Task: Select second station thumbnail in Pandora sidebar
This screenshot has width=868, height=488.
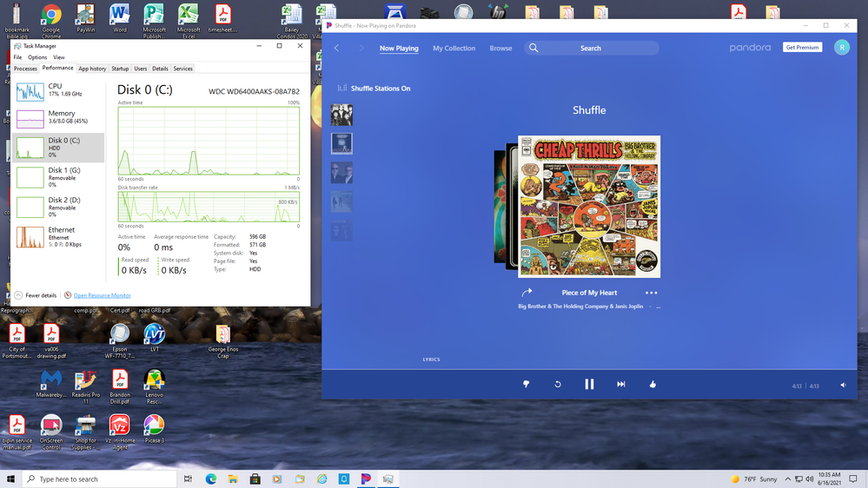Action: pos(341,144)
